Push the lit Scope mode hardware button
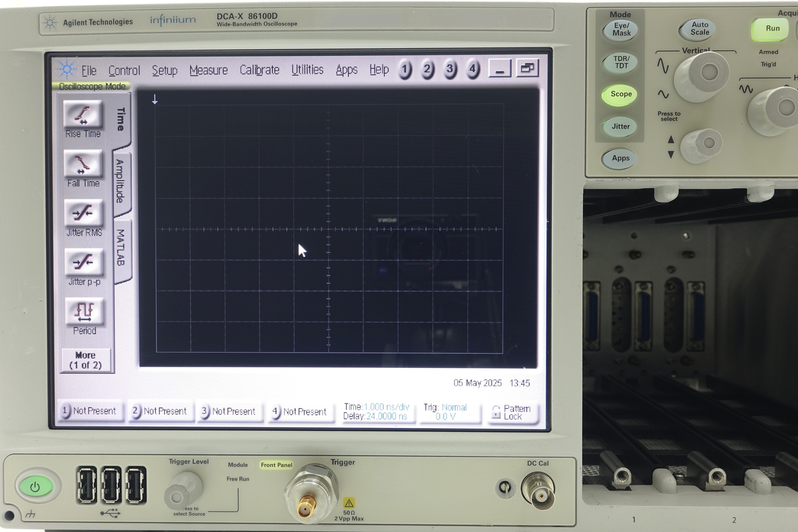Screen dimensions: 798x532 point(621,94)
